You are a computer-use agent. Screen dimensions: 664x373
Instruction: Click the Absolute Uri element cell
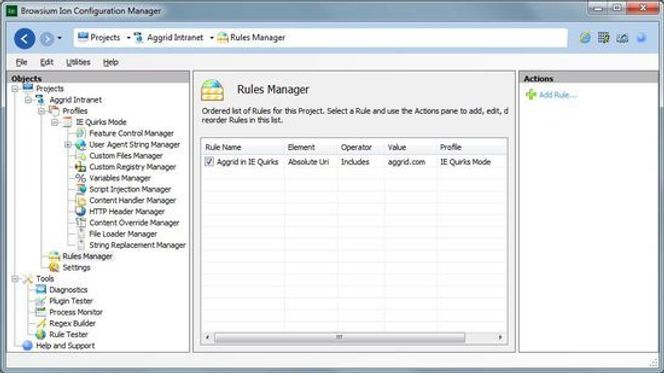pyautogui.click(x=308, y=162)
